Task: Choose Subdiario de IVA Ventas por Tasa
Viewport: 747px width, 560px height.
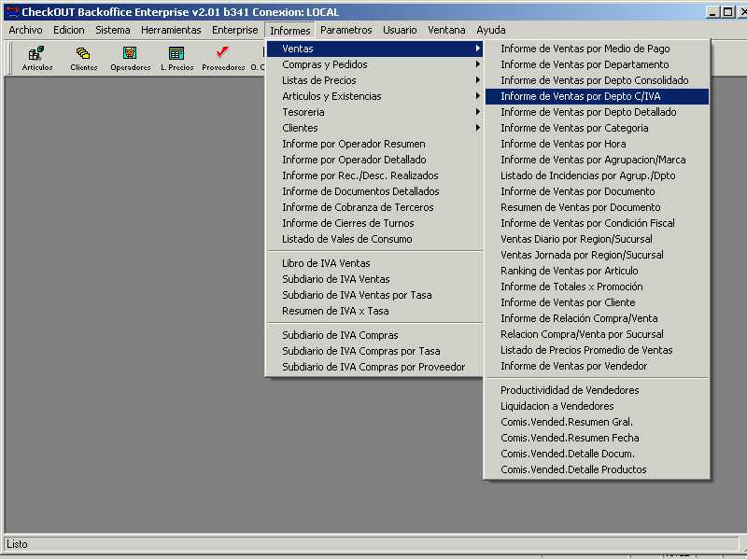Action: pos(374,295)
